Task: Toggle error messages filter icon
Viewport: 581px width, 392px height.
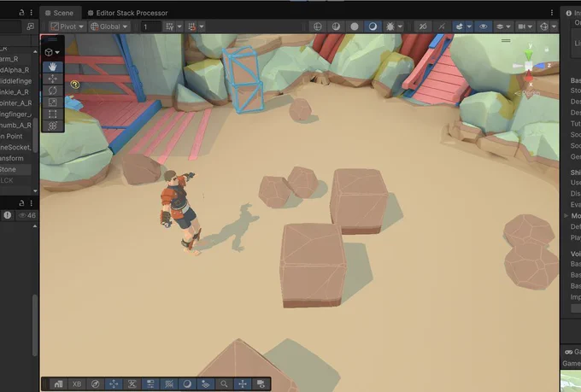Action: pyautogui.click(x=8, y=215)
